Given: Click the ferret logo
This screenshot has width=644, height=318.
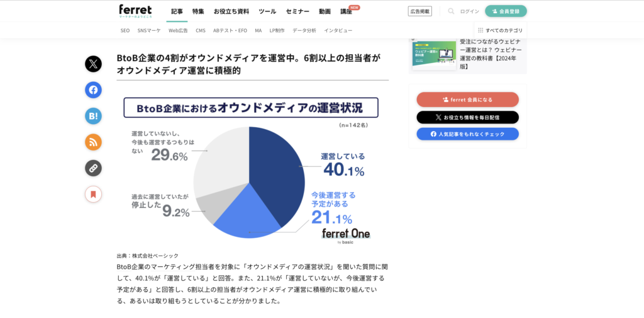Looking at the screenshot, I should [136, 11].
